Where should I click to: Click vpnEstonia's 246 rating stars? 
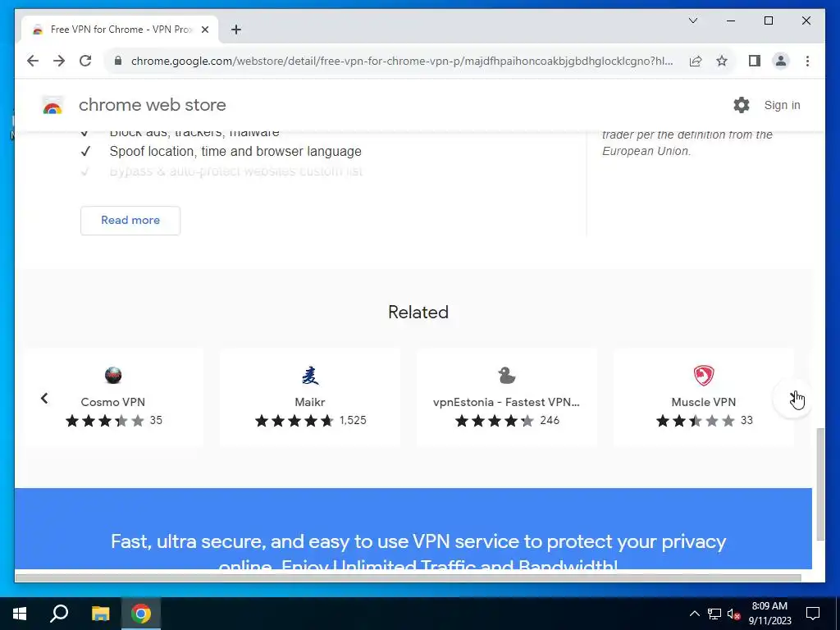(x=495, y=421)
